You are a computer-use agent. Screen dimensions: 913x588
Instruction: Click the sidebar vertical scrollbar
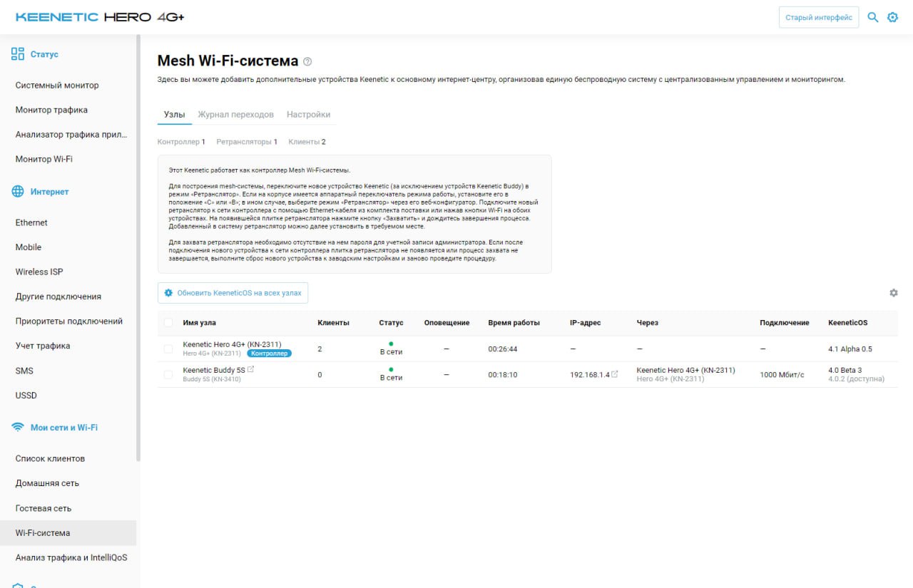coord(138,248)
